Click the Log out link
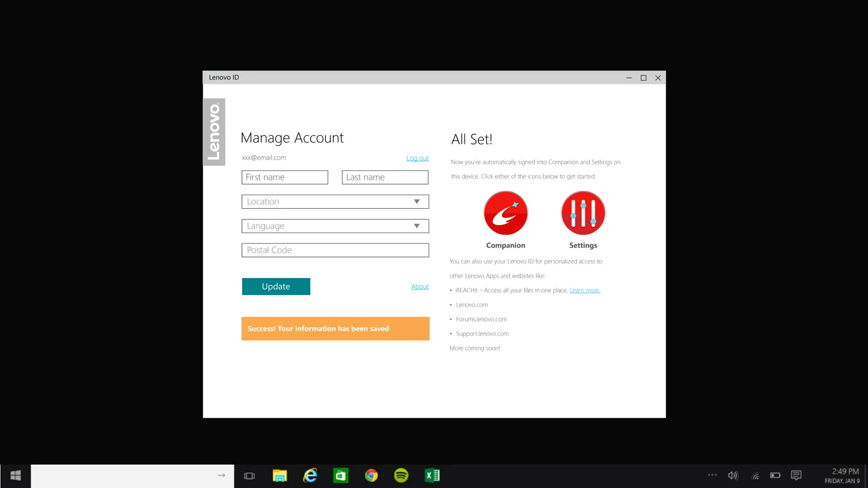This screenshot has height=488, width=868. point(418,158)
